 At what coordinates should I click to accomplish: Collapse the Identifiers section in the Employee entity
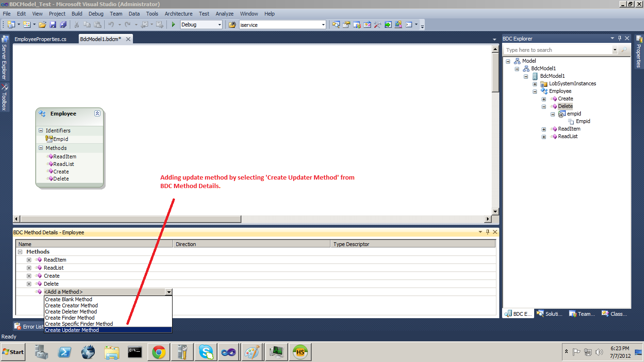(x=41, y=131)
